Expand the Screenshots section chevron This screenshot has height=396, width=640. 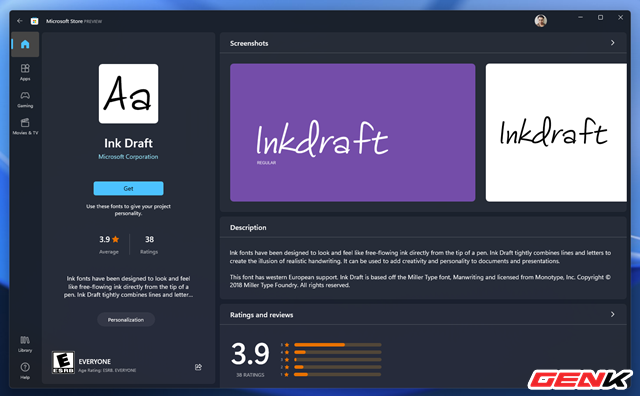(x=612, y=43)
